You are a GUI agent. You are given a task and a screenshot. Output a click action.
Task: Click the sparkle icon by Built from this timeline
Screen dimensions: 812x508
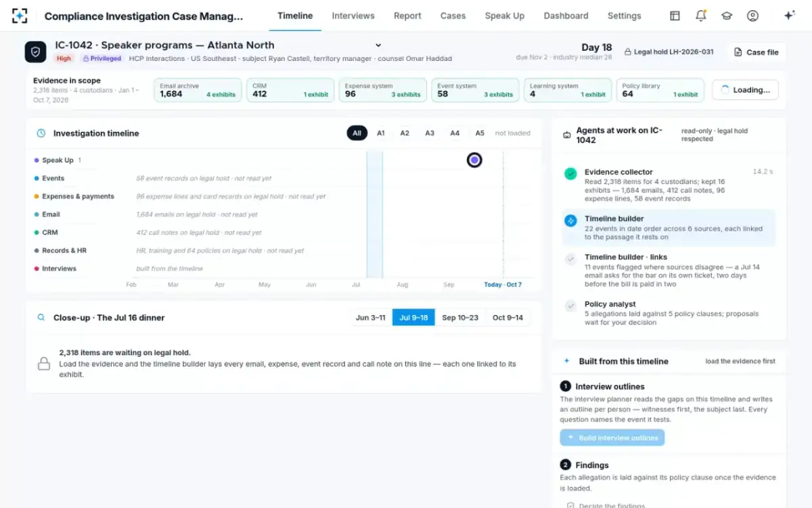point(567,361)
